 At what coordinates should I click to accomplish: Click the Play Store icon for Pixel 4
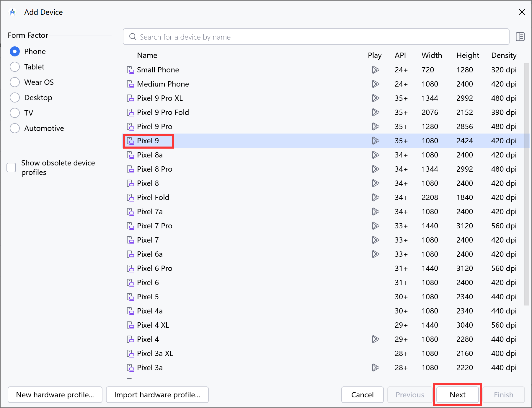tap(375, 339)
